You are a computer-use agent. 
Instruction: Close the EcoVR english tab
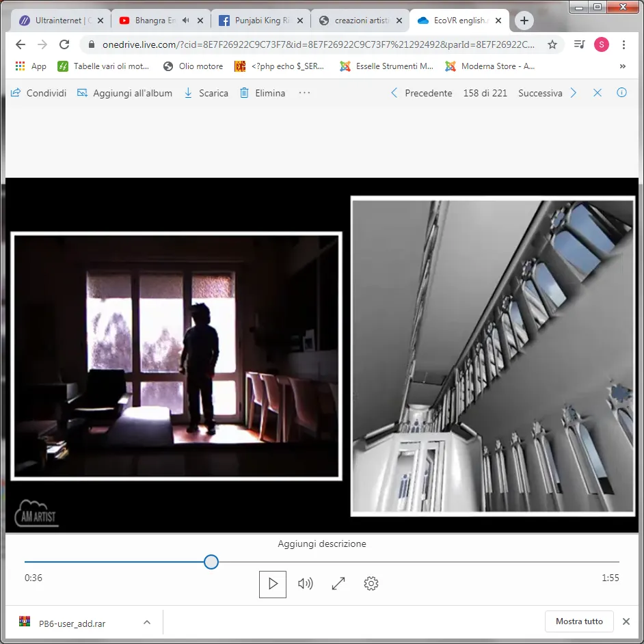coord(498,21)
